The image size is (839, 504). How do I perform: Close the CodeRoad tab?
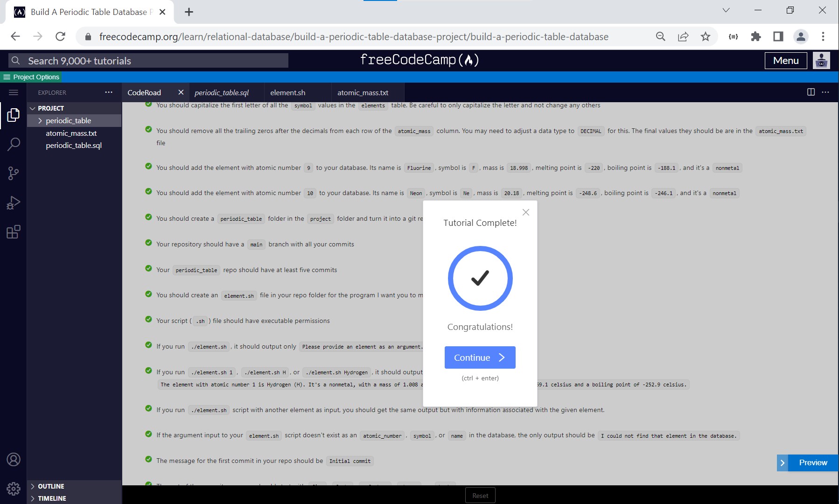click(x=181, y=92)
